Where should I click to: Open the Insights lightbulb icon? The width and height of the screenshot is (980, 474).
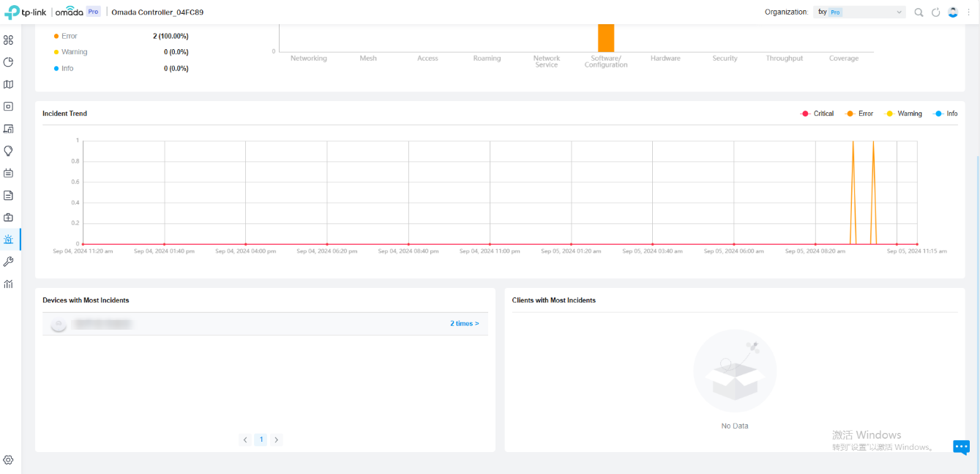[9, 150]
